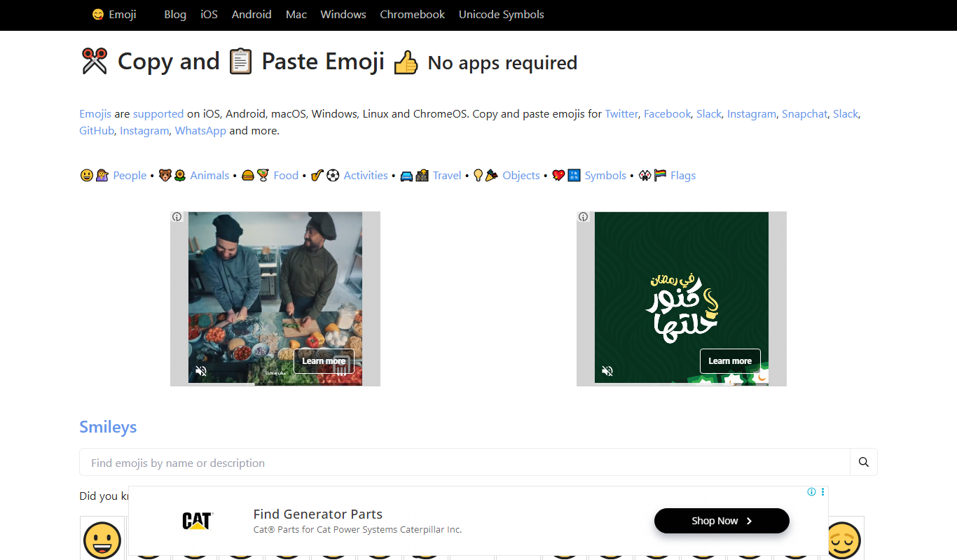Click the hamburger emoji beside Food
The height and width of the screenshot is (560, 957).
point(247,176)
